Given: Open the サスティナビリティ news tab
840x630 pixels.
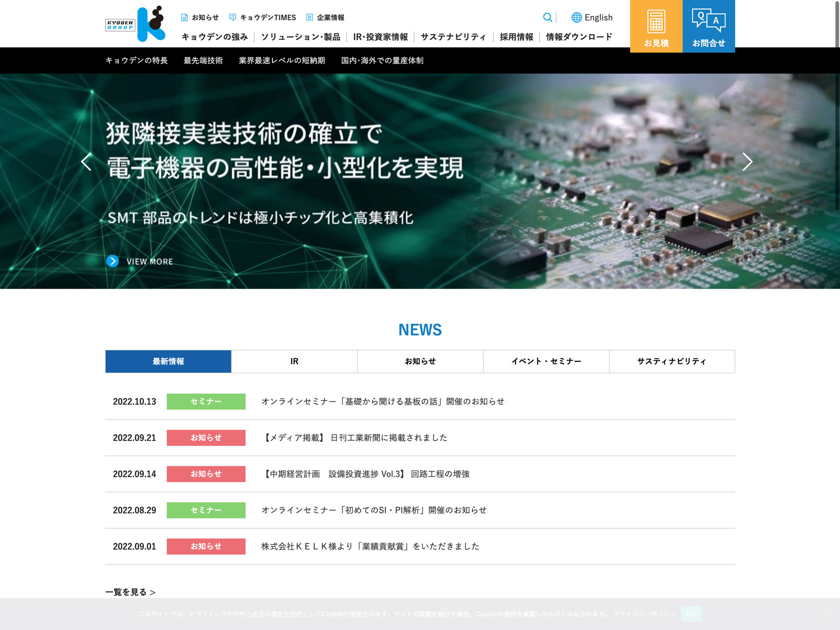Looking at the screenshot, I should (671, 361).
